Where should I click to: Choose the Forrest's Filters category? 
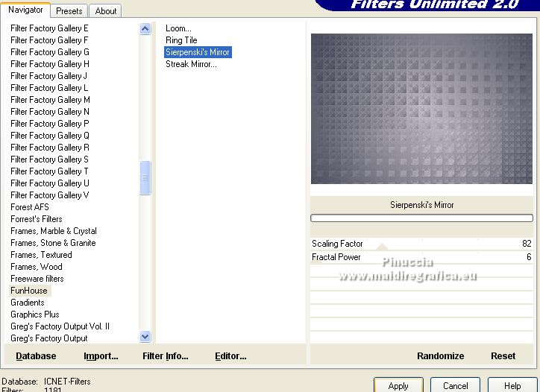(x=37, y=219)
